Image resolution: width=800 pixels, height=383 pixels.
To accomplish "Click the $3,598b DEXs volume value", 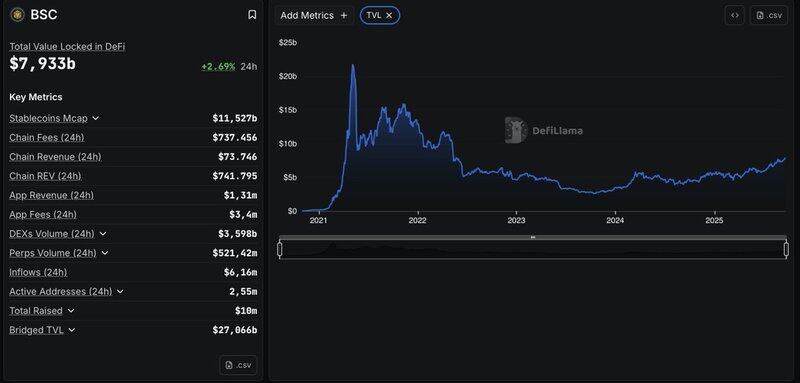I will 237,234.
